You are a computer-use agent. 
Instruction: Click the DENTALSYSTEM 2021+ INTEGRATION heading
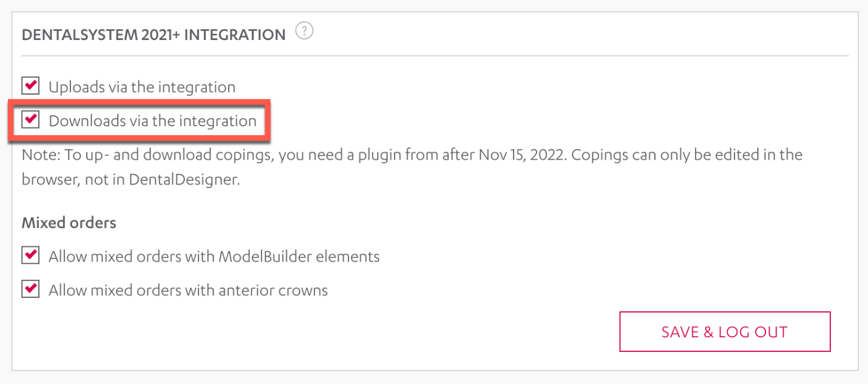click(154, 35)
